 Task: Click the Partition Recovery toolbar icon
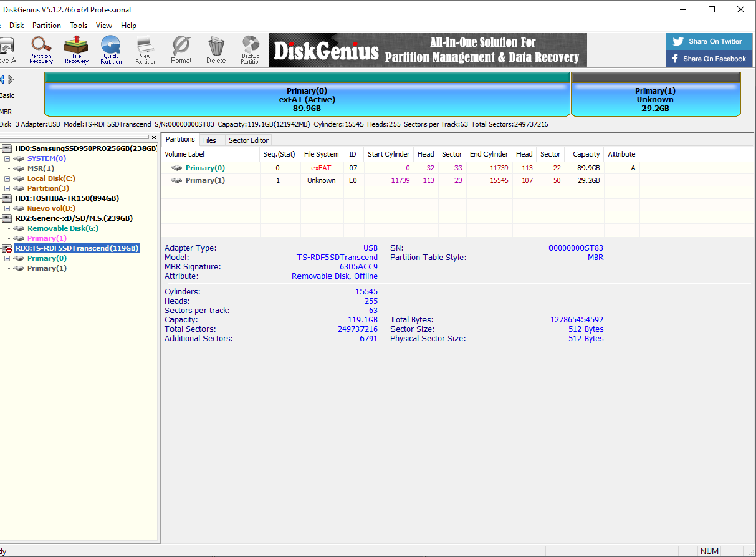pos(41,49)
